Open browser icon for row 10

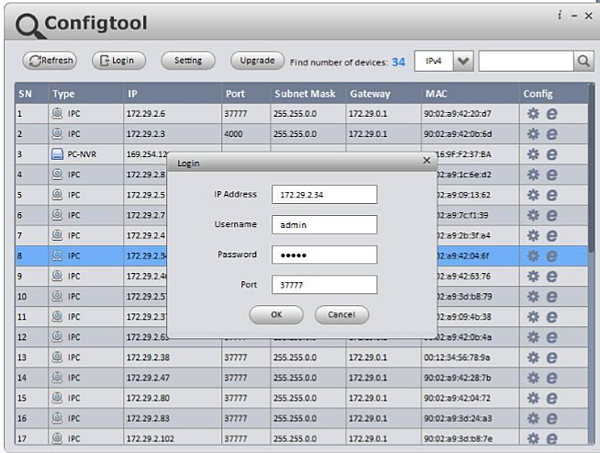click(x=551, y=297)
